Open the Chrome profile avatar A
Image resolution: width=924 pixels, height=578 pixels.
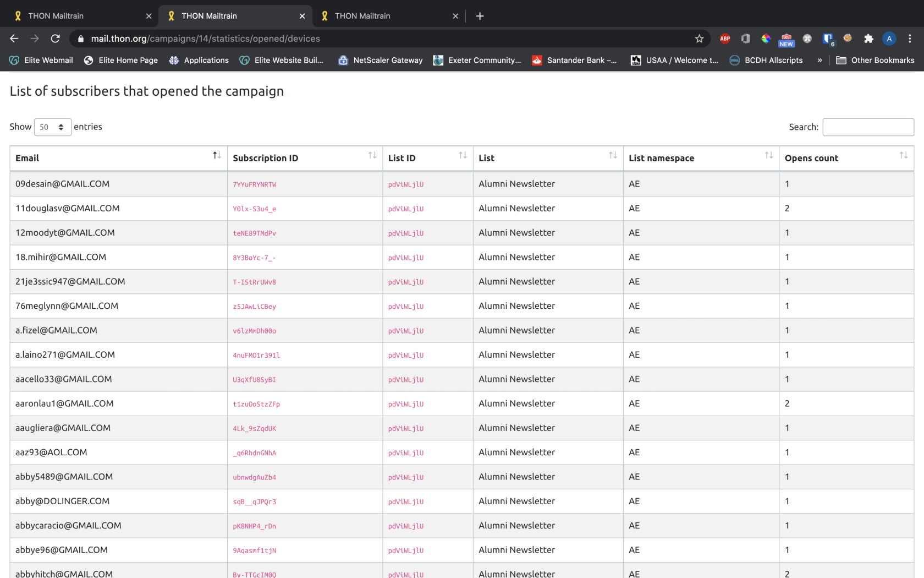[x=889, y=39]
